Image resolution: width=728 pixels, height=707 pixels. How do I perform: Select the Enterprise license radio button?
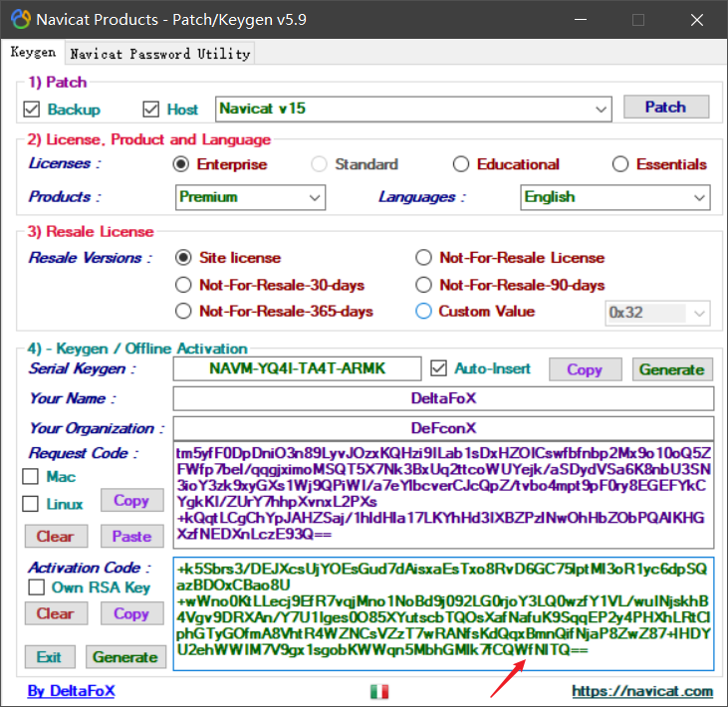(181, 164)
